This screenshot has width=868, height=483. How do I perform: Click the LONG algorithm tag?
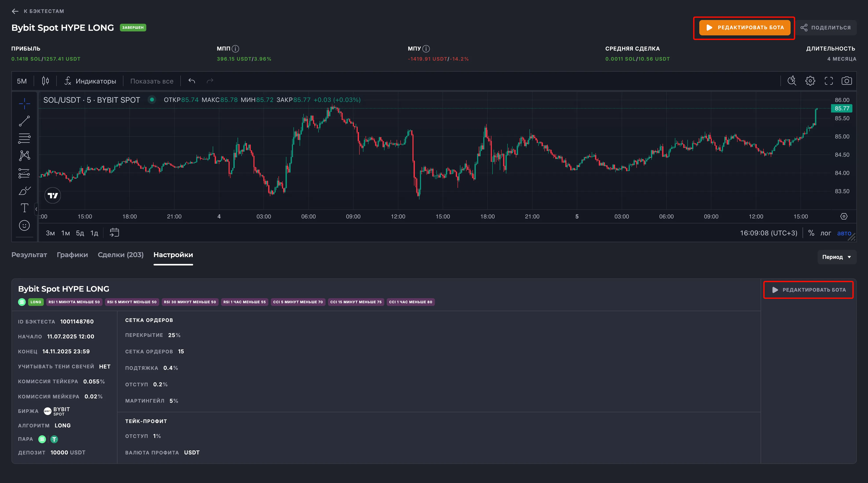point(36,302)
